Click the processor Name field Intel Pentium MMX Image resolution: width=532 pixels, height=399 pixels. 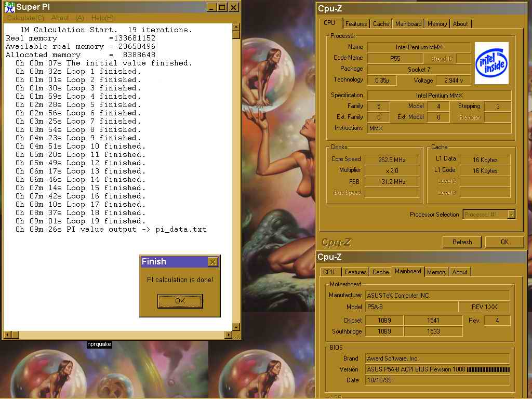tap(419, 47)
